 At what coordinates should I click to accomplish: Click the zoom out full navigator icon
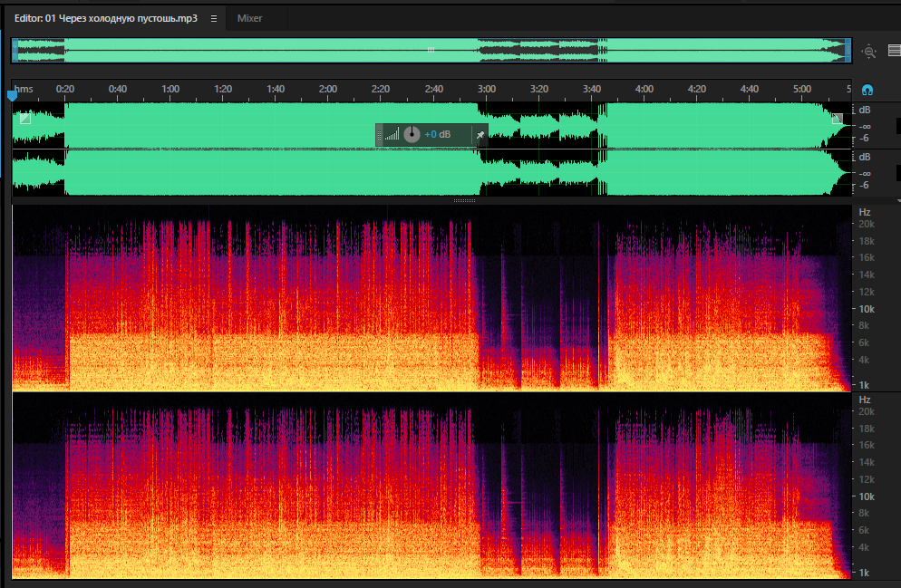[x=868, y=52]
